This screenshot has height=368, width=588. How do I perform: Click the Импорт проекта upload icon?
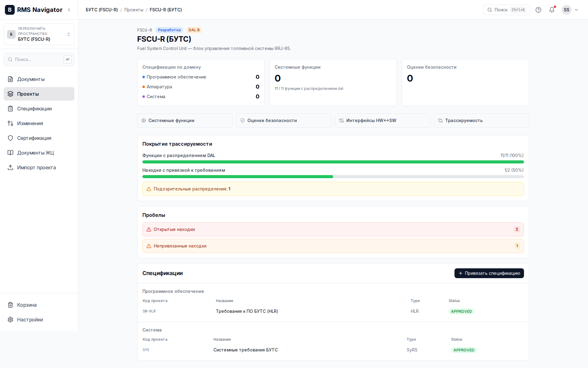click(10, 167)
